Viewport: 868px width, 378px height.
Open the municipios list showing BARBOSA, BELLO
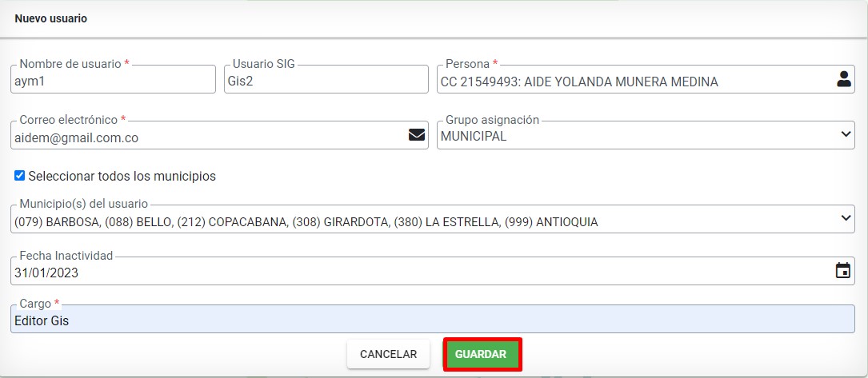pyautogui.click(x=432, y=219)
